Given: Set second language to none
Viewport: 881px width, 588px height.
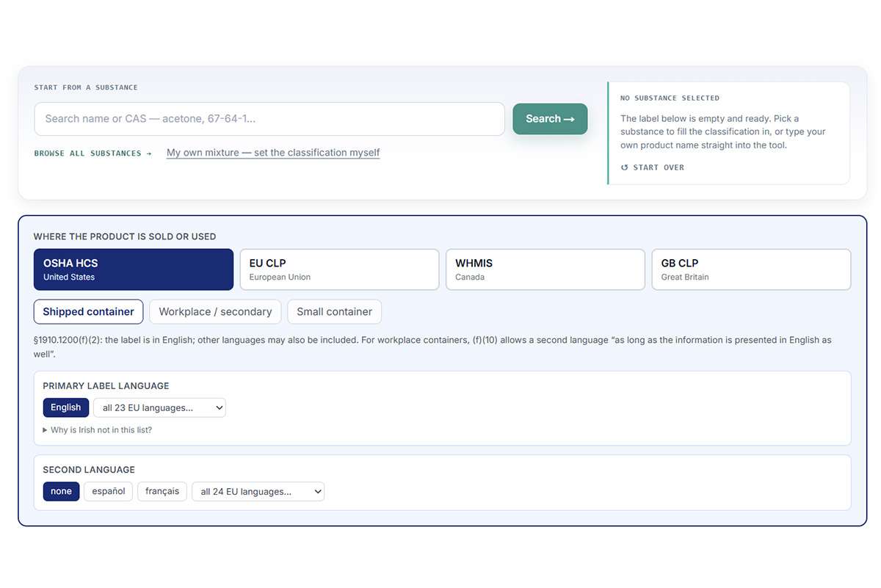Looking at the screenshot, I should point(61,491).
